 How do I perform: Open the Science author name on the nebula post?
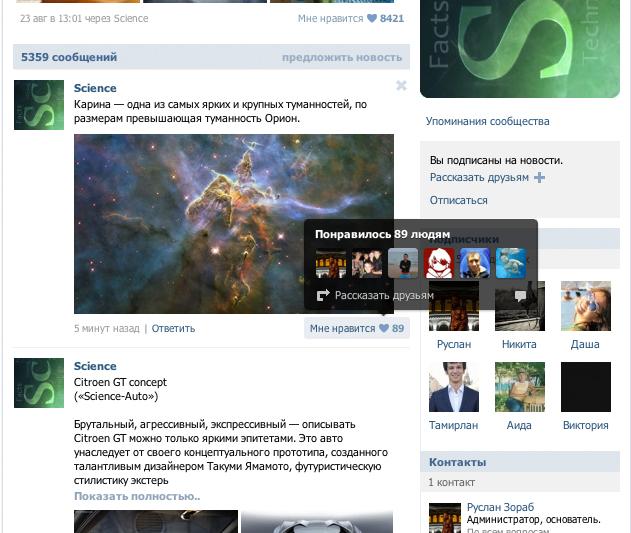(x=95, y=88)
